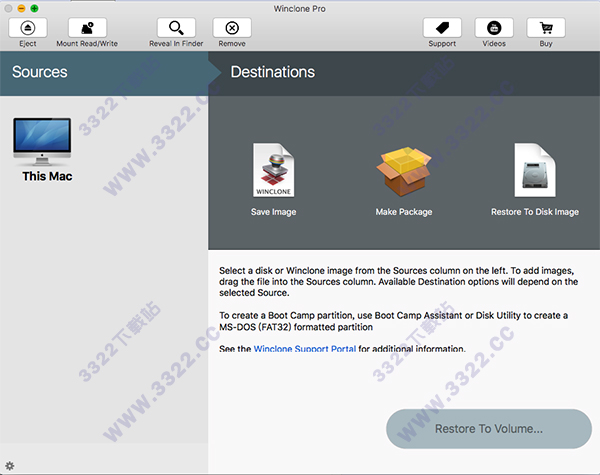This screenshot has height=475, width=600.
Task: Open Support from the toolbar
Action: [x=442, y=28]
